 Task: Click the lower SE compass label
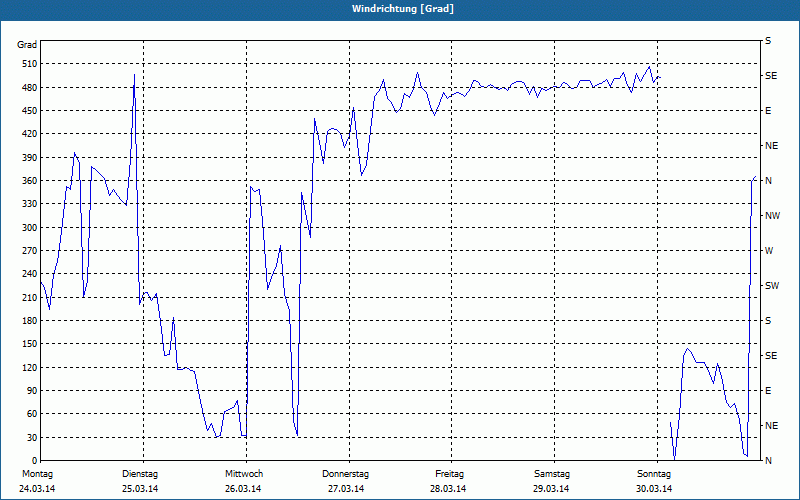[x=771, y=356]
